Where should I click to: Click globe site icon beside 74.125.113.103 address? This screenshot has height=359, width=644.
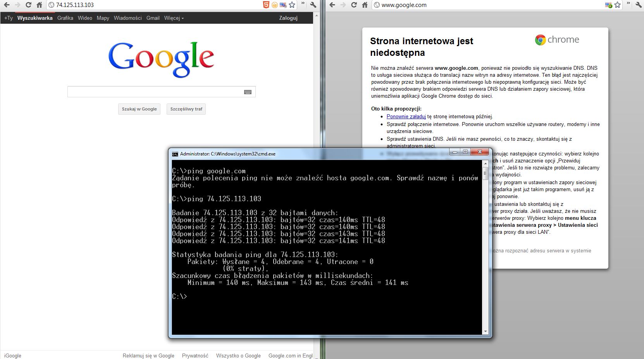click(x=51, y=5)
